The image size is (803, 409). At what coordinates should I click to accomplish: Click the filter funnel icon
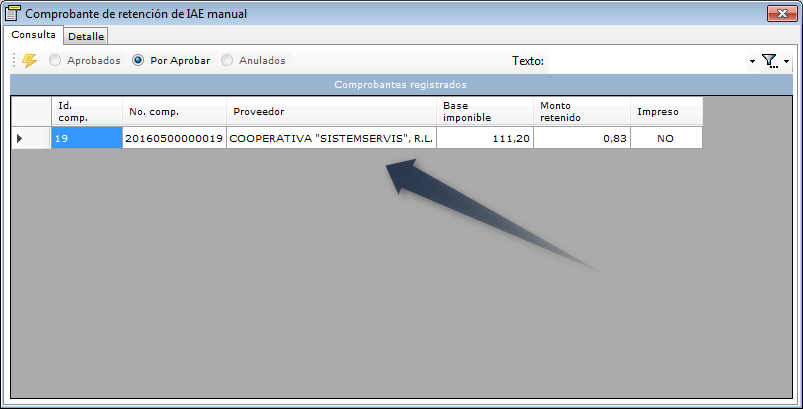point(769,61)
